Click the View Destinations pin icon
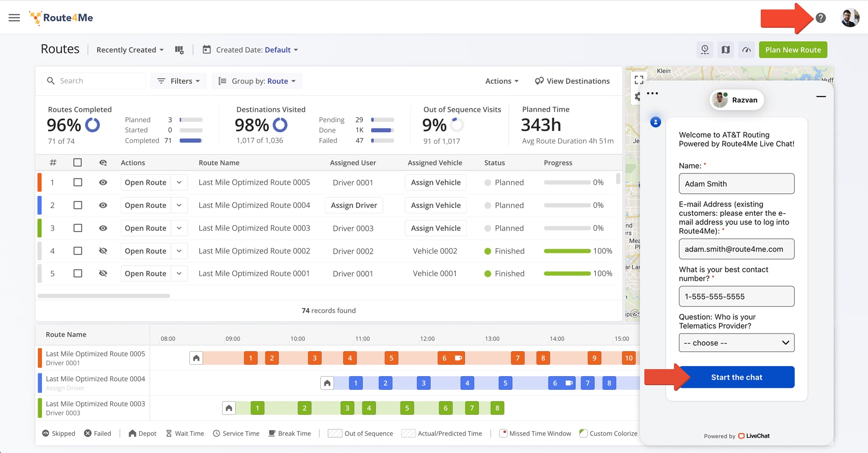 point(539,81)
